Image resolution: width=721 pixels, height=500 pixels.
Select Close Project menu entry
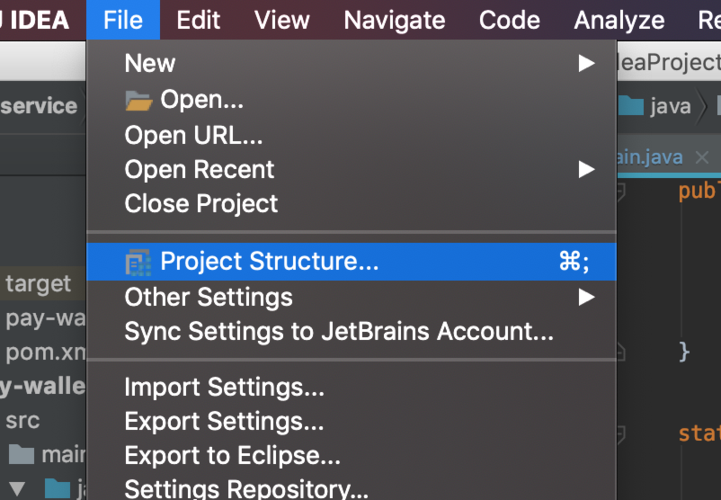coord(201,204)
